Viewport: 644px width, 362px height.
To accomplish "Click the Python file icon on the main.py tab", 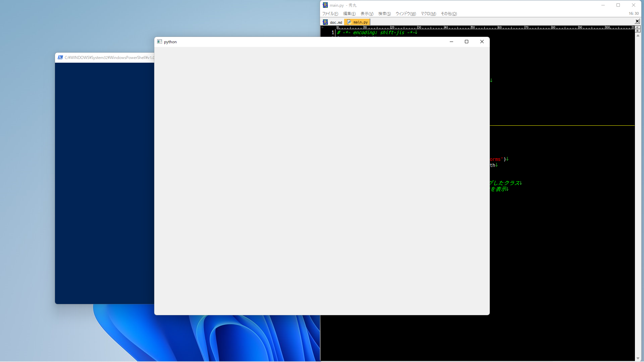I will coord(349,22).
